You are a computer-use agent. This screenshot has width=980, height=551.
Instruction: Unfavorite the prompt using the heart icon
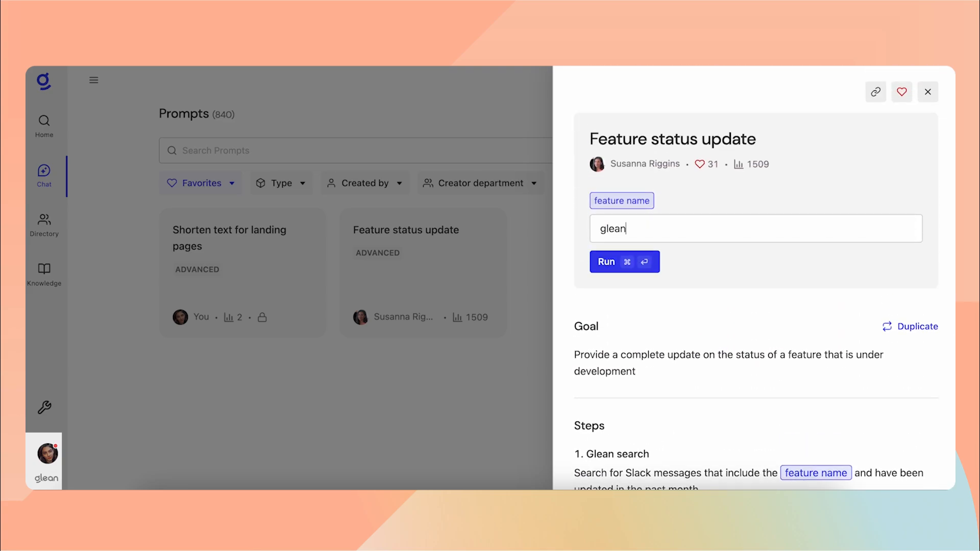tap(902, 92)
